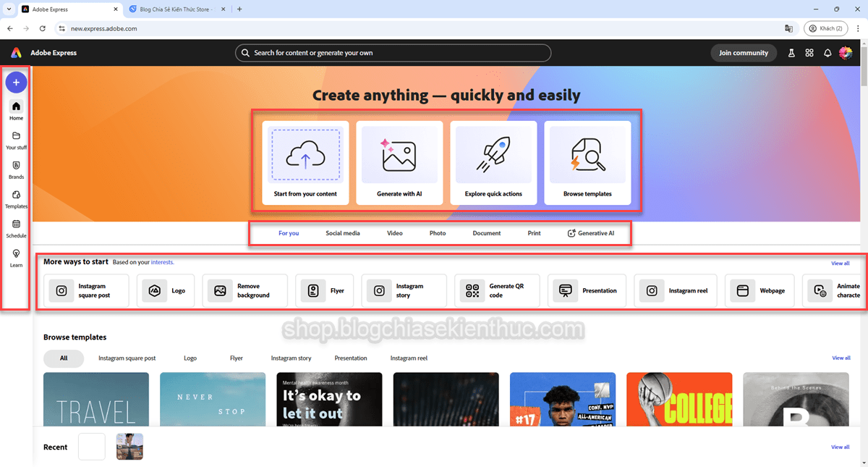Filter templates by Presentation chip

click(x=351, y=358)
